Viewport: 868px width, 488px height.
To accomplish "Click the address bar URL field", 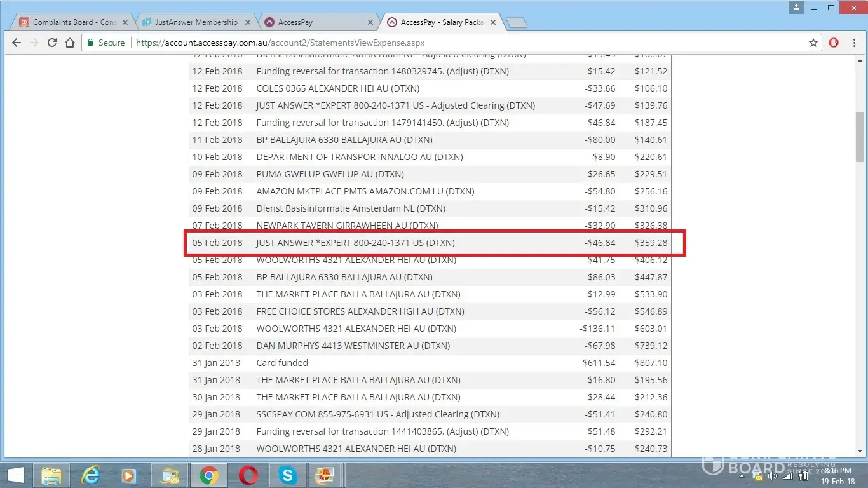I will tap(445, 43).
